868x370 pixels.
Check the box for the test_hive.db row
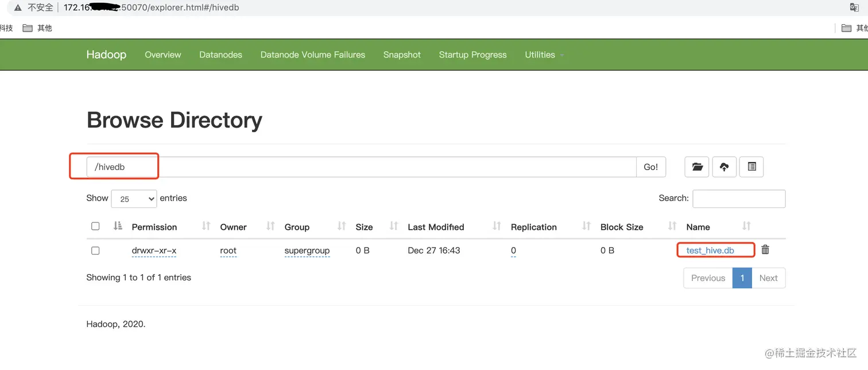click(x=95, y=250)
